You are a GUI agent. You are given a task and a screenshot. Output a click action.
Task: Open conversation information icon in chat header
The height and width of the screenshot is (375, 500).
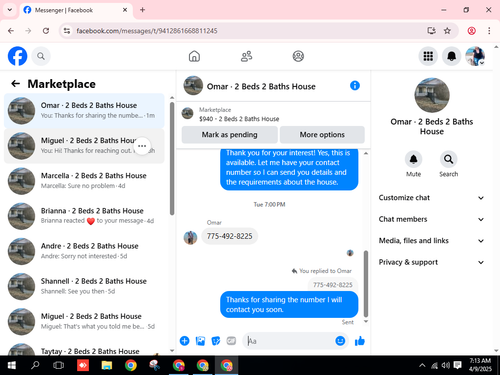pos(355,86)
